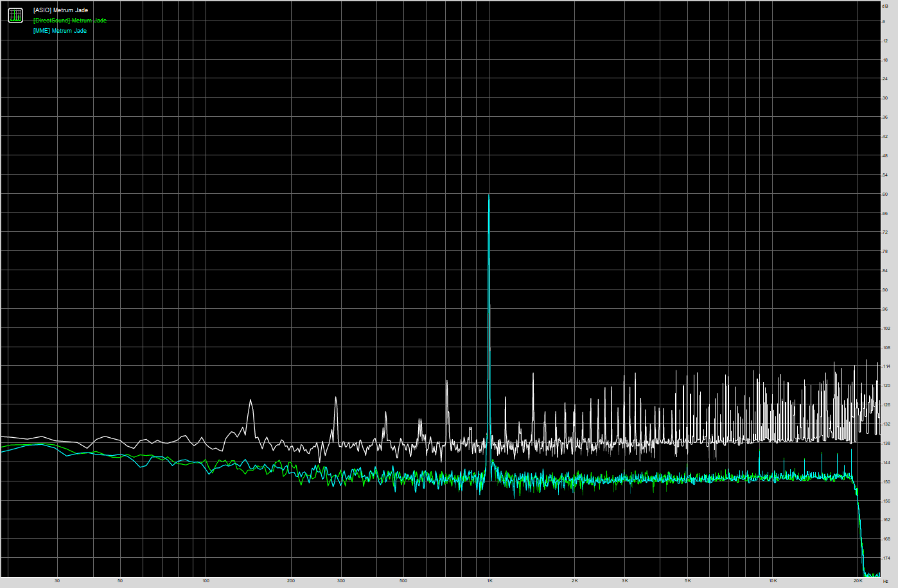898x588 pixels.
Task: Click the 10K label on frequency axis
Action: [x=773, y=581]
